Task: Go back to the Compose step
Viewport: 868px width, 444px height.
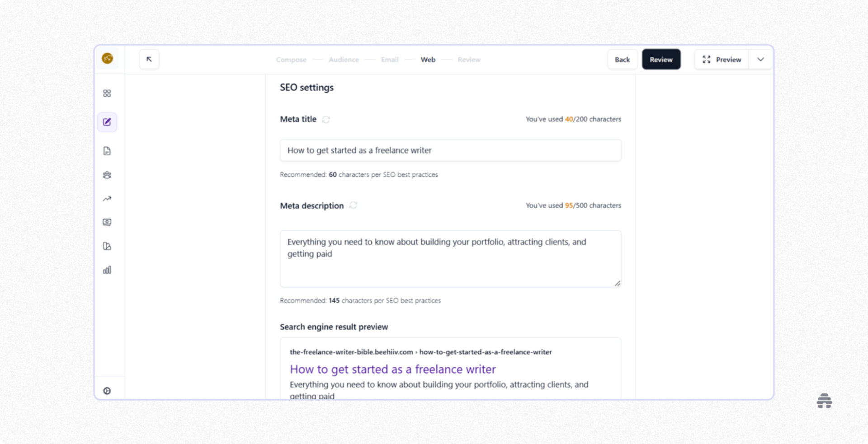Action: click(291, 59)
